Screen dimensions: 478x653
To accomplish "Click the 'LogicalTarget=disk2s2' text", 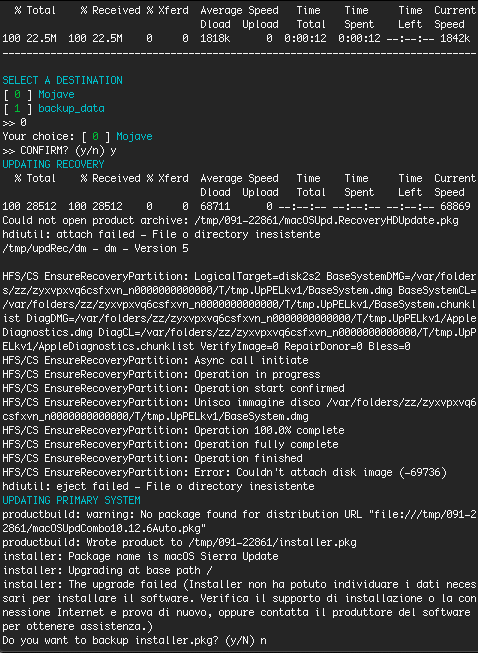I will [x=257, y=276].
